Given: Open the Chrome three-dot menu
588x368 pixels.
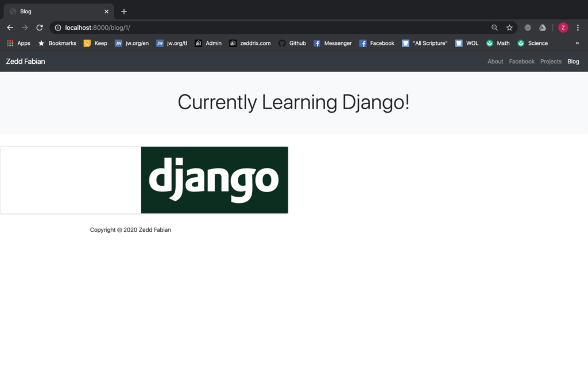Looking at the screenshot, I should [578, 28].
